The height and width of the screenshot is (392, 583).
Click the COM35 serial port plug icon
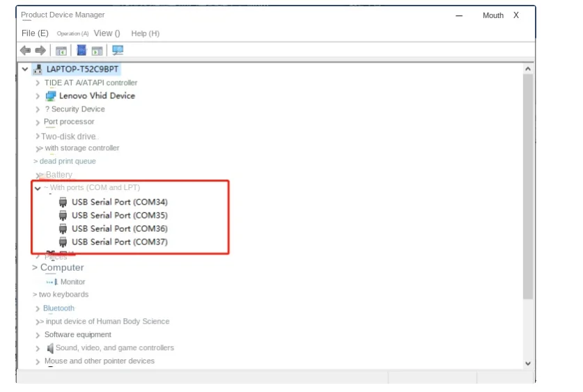click(x=63, y=216)
